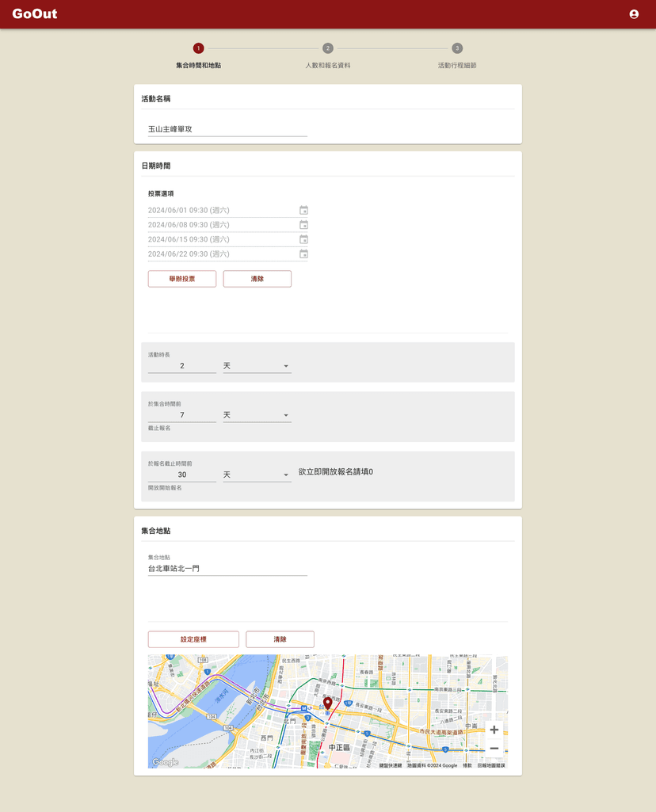The width and height of the screenshot is (656, 812).
Task: Expand the 活動時長 unit dropdown
Action: 257,366
